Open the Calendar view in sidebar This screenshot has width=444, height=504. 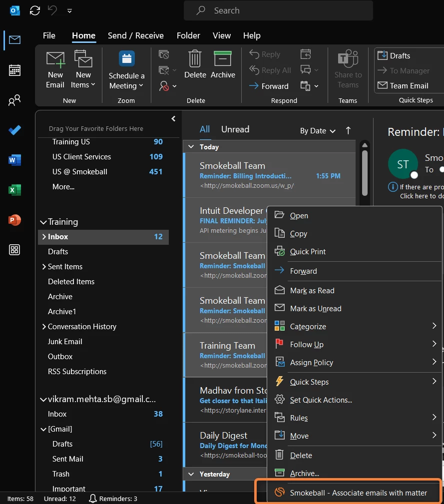(x=14, y=70)
